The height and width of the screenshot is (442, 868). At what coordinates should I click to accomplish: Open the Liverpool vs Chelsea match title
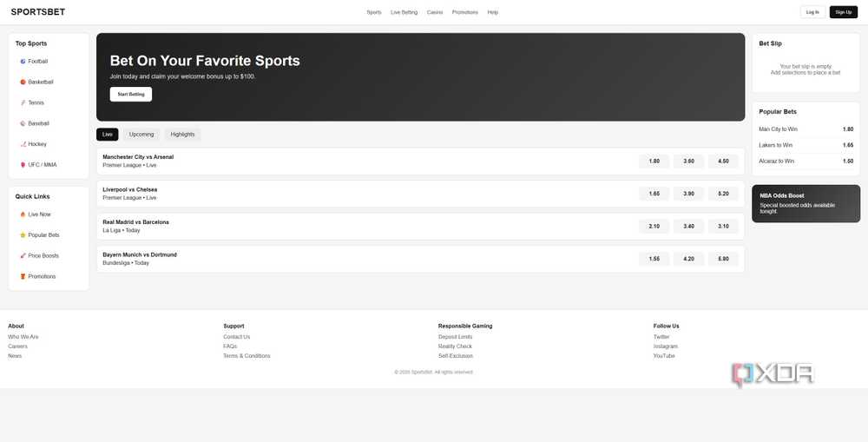click(129, 189)
